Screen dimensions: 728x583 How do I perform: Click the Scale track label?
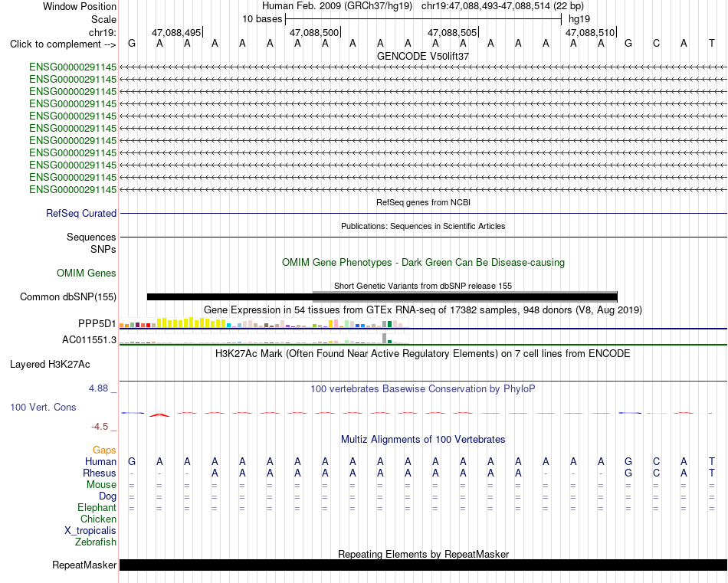coord(103,19)
